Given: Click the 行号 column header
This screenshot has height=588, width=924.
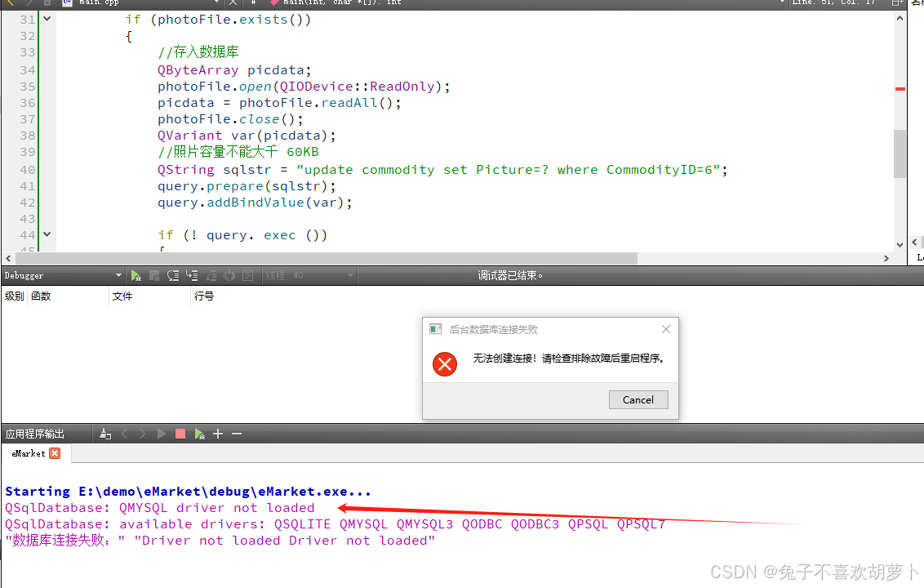Looking at the screenshot, I should (204, 296).
